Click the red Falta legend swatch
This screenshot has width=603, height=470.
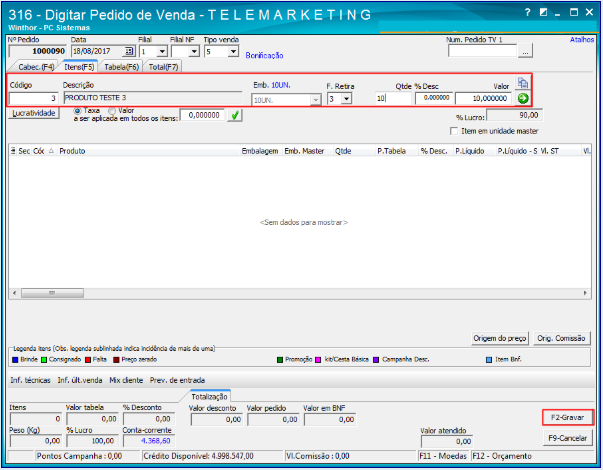[x=88, y=360]
